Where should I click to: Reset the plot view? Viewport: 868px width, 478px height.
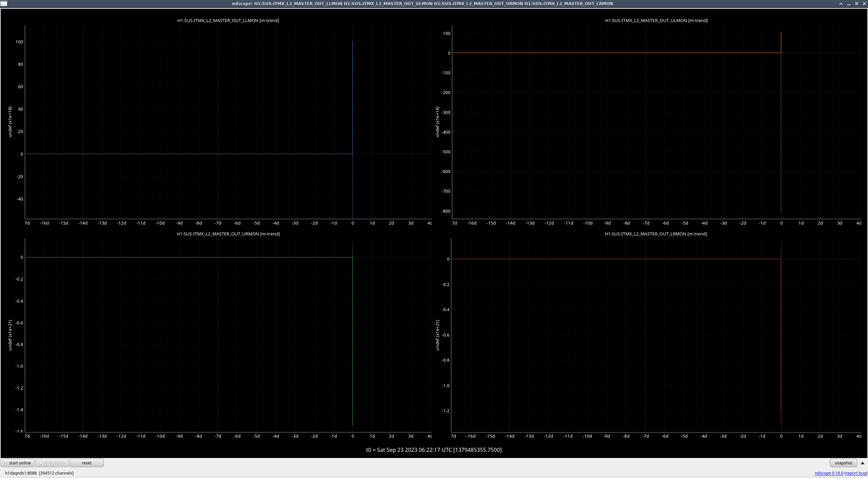(87, 463)
